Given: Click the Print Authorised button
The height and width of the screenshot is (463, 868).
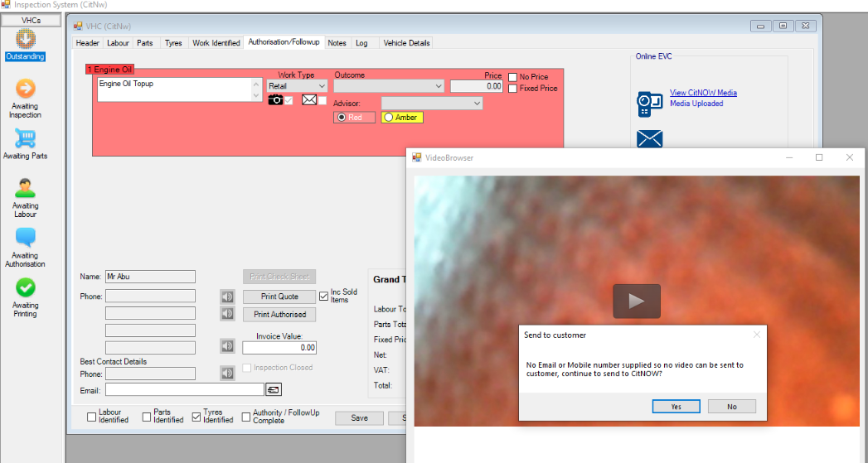Looking at the screenshot, I should [279, 314].
